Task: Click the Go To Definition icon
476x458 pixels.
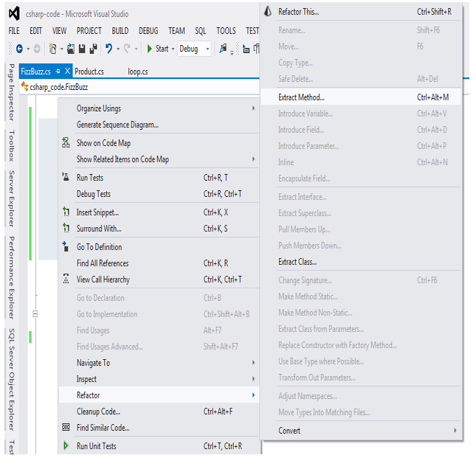Action: (66, 246)
